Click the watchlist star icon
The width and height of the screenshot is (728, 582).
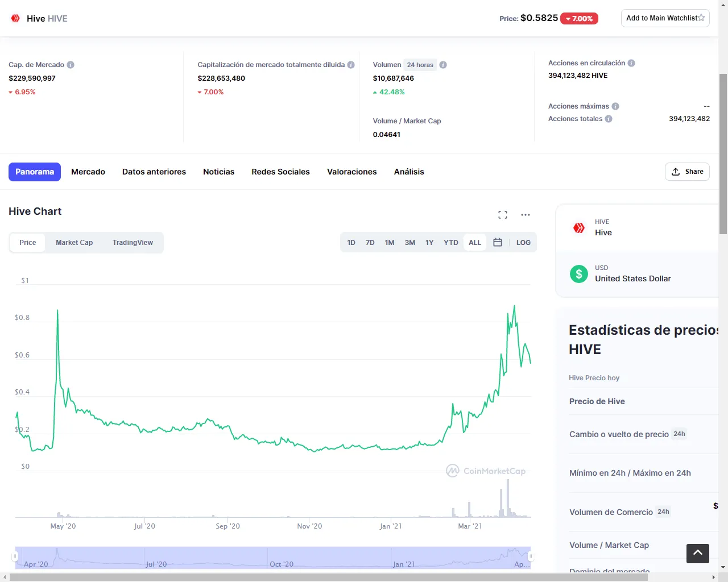pyautogui.click(x=701, y=18)
